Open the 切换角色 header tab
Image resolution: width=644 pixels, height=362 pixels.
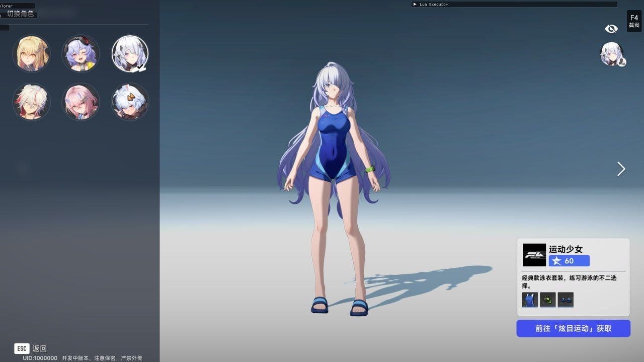click(x=21, y=14)
